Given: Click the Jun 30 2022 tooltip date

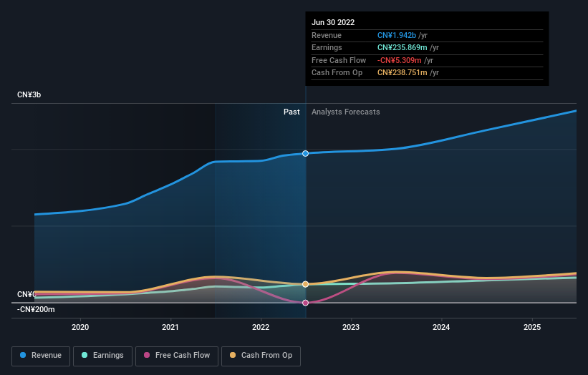Looking at the screenshot, I should coord(333,22).
